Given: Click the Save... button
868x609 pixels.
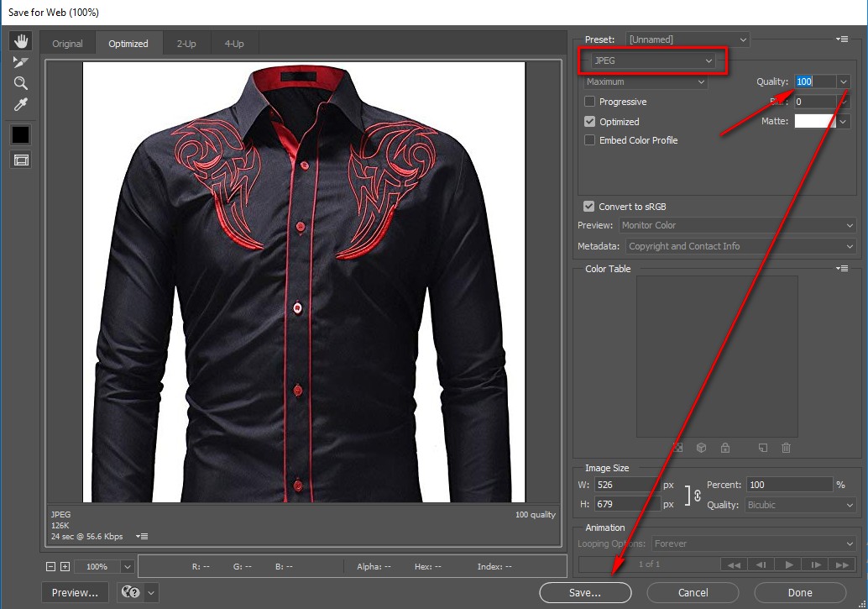Looking at the screenshot, I should [x=585, y=593].
